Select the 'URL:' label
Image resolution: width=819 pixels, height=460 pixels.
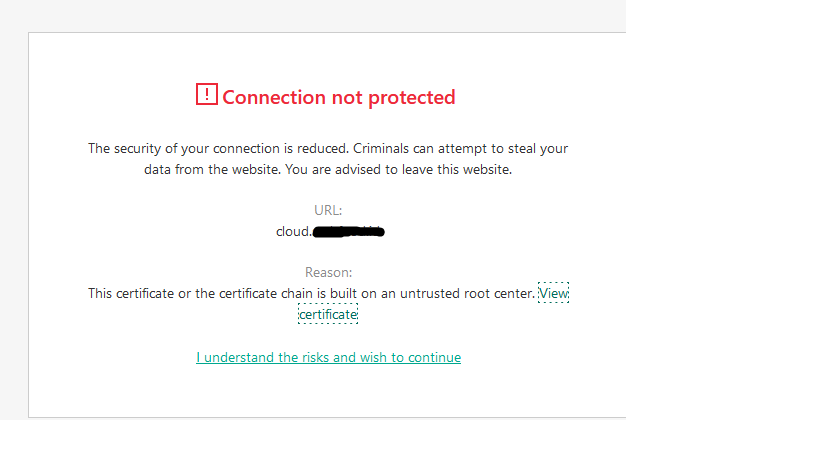[328, 210]
